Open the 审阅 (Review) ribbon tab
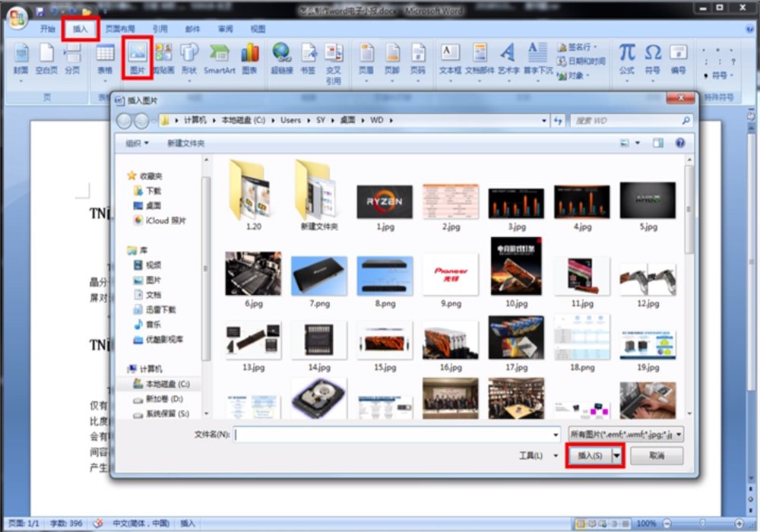Screen dimensions: 760x532 pyautogui.click(x=225, y=29)
